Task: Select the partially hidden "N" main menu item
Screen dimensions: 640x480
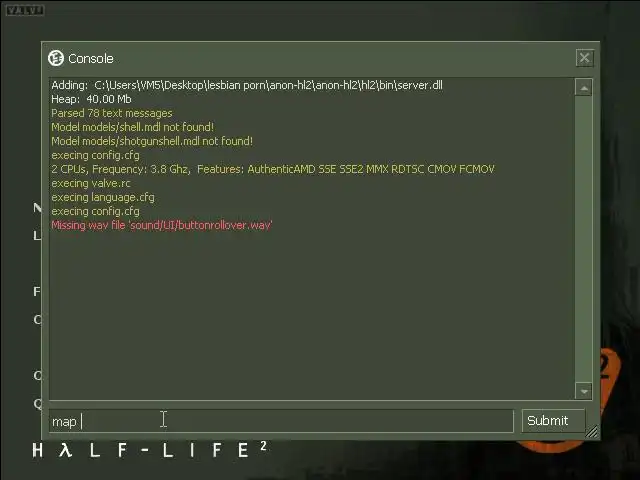Action: (x=38, y=208)
